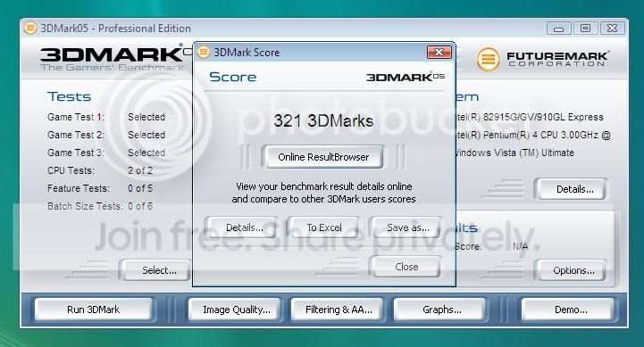Open the Graphs window
This screenshot has width=644, height=347.
(439, 310)
